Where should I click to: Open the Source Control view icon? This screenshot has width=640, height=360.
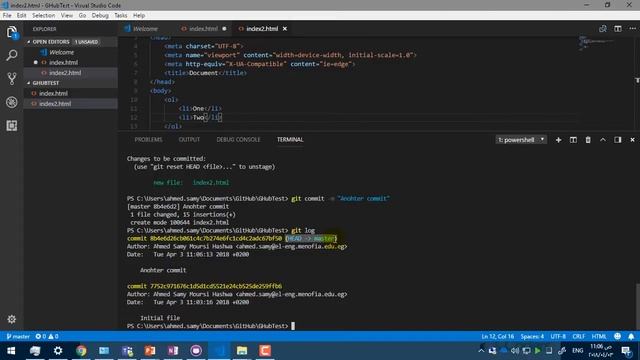(x=12, y=78)
